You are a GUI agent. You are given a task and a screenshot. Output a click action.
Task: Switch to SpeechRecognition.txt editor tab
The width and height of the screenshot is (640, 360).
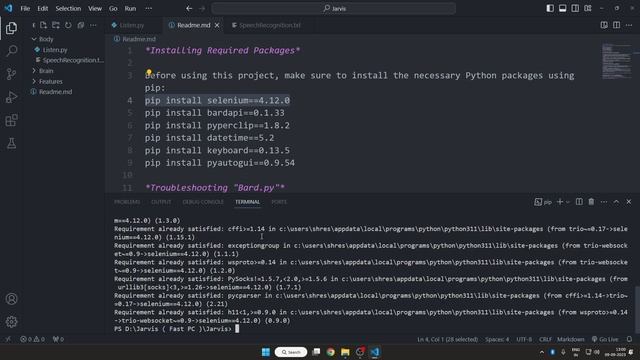pyautogui.click(x=269, y=25)
